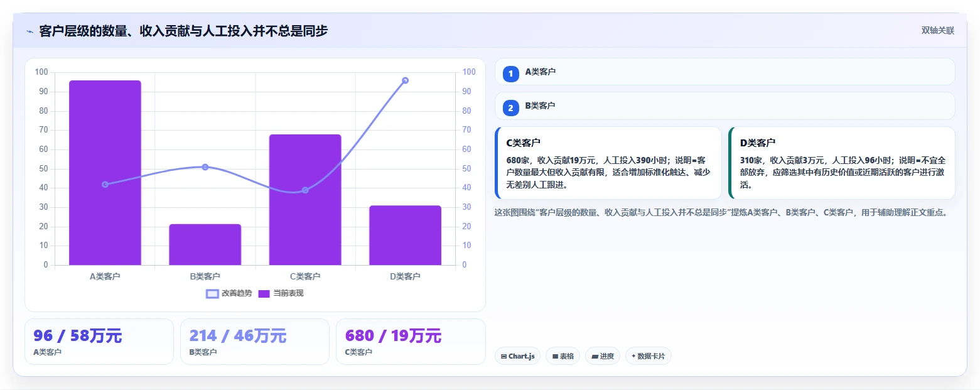Click the left axis value 100
980x390 pixels.
(x=41, y=72)
